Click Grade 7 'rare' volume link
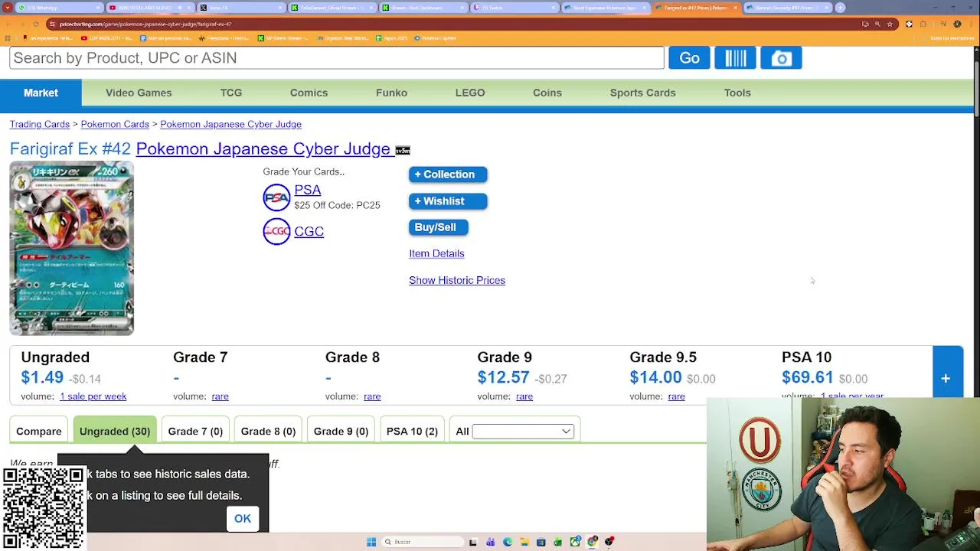 220,396
